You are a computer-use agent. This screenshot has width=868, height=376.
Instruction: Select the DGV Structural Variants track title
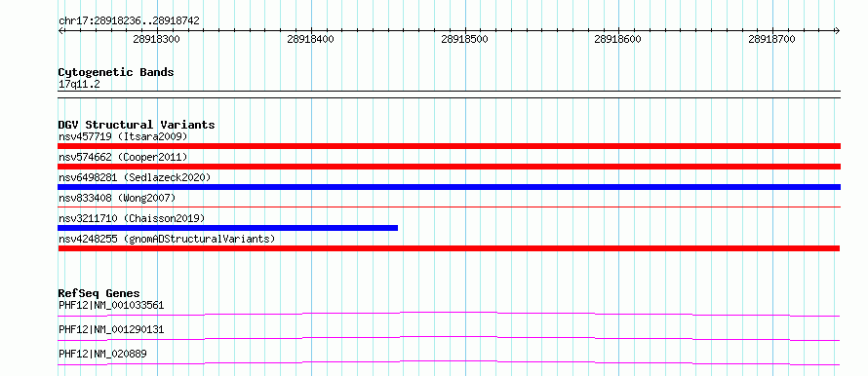tap(137, 125)
